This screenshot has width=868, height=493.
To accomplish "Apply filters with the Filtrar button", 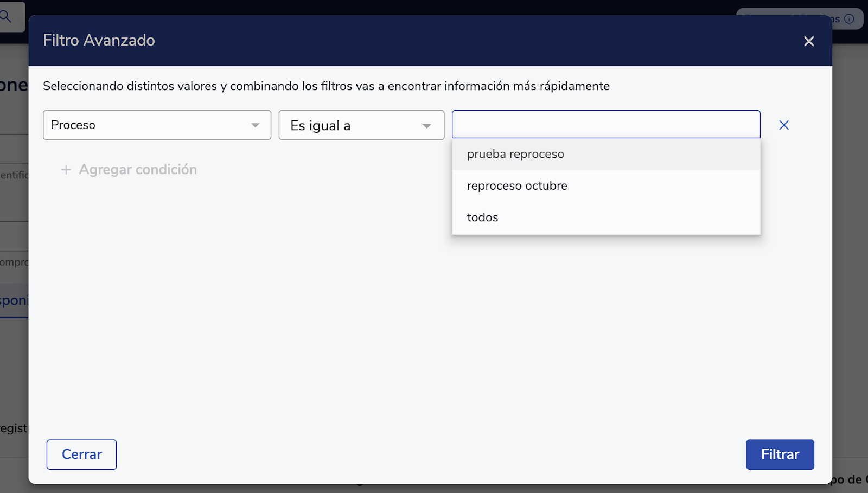I will click(x=780, y=454).
